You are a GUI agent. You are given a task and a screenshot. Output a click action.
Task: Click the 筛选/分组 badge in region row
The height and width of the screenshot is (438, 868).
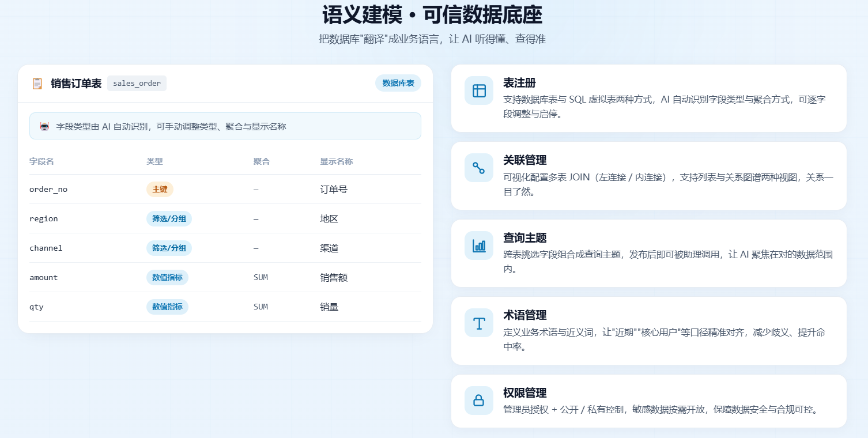pos(169,218)
